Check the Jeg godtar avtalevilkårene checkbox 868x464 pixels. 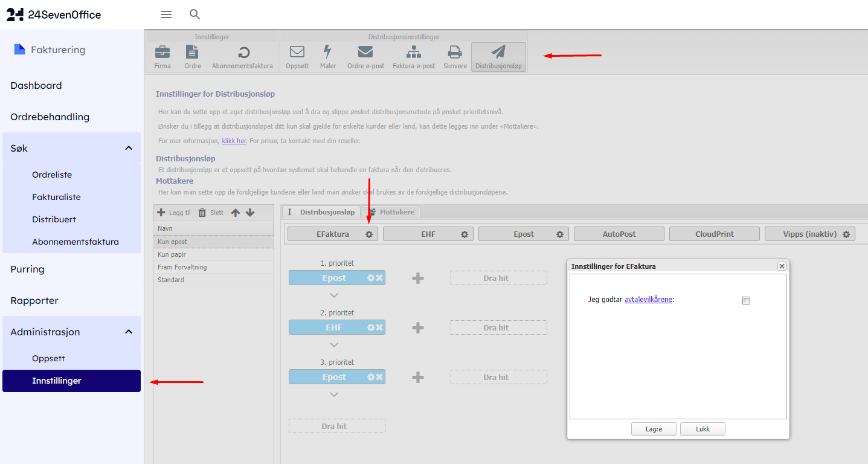click(x=746, y=300)
